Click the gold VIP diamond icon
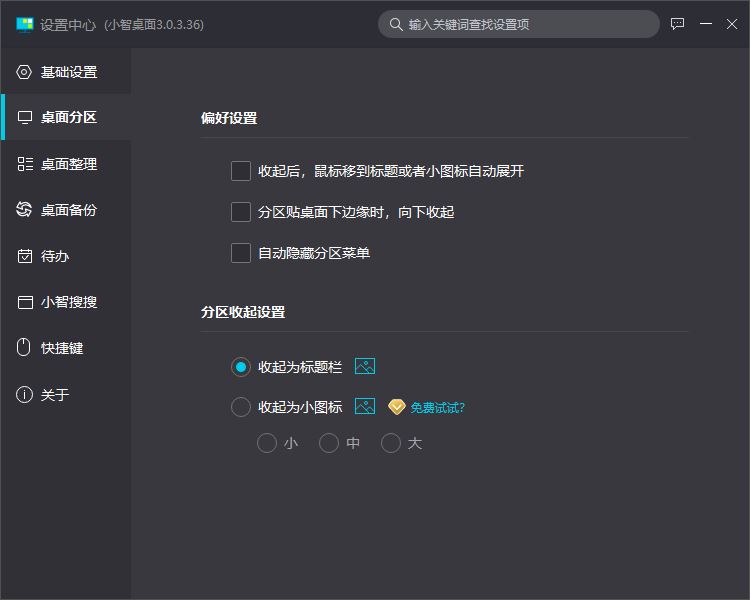Screen dimensions: 750x600 pyautogui.click(x=397, y=407)
